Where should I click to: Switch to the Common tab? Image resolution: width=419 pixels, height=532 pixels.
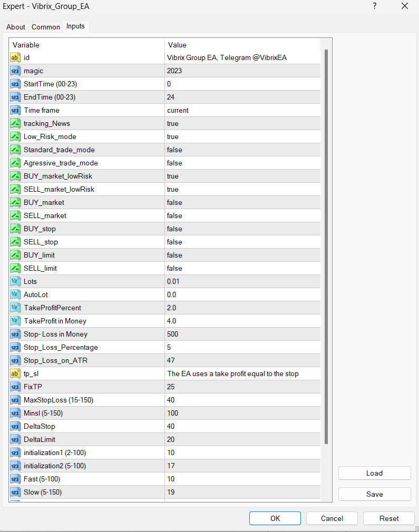pos(46,27)
